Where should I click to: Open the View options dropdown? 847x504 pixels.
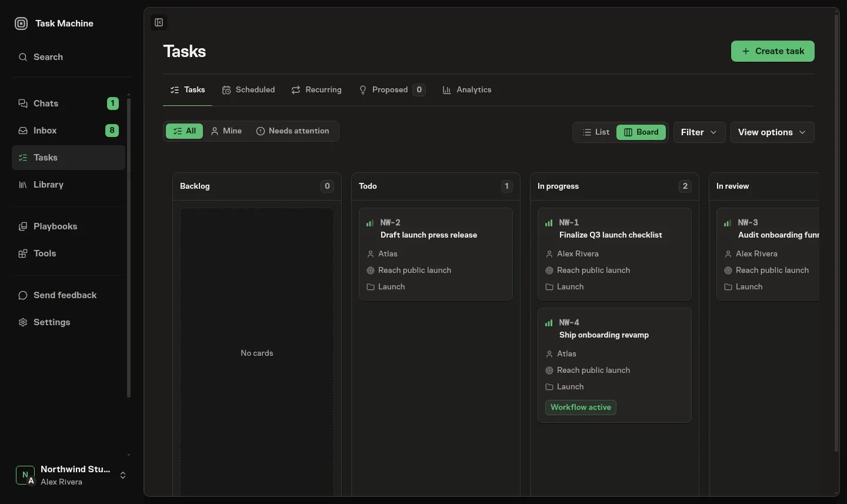point(772,132)
